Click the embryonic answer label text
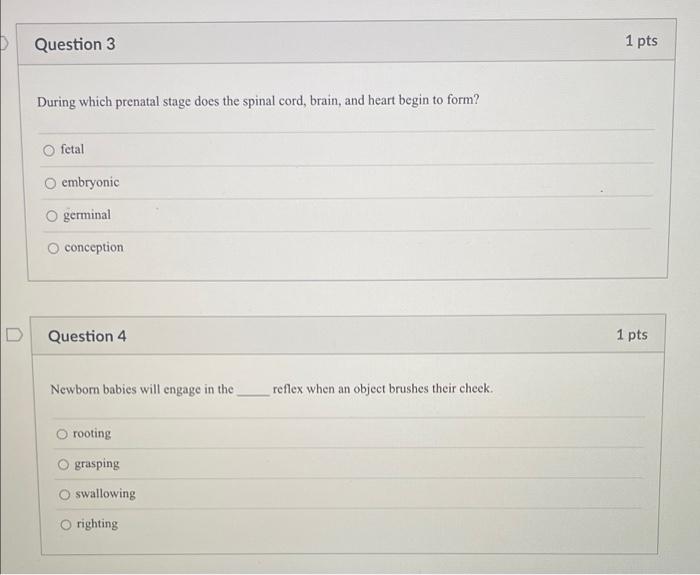 91,182
